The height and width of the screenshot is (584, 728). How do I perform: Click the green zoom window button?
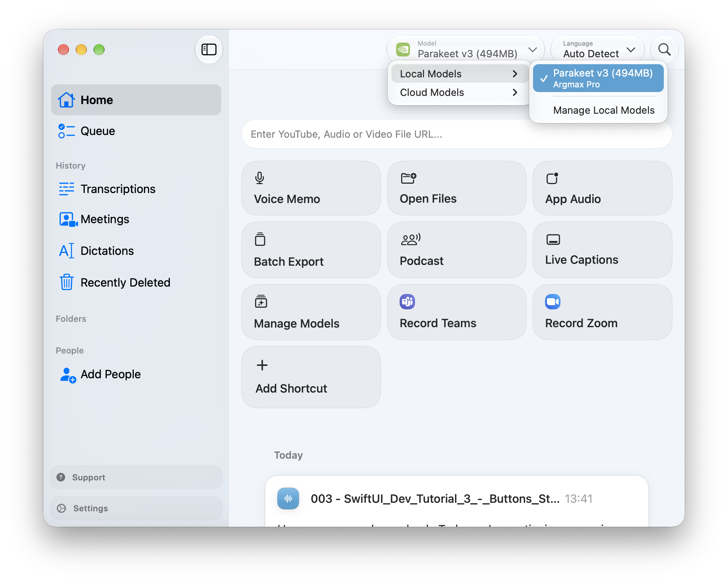99,50
